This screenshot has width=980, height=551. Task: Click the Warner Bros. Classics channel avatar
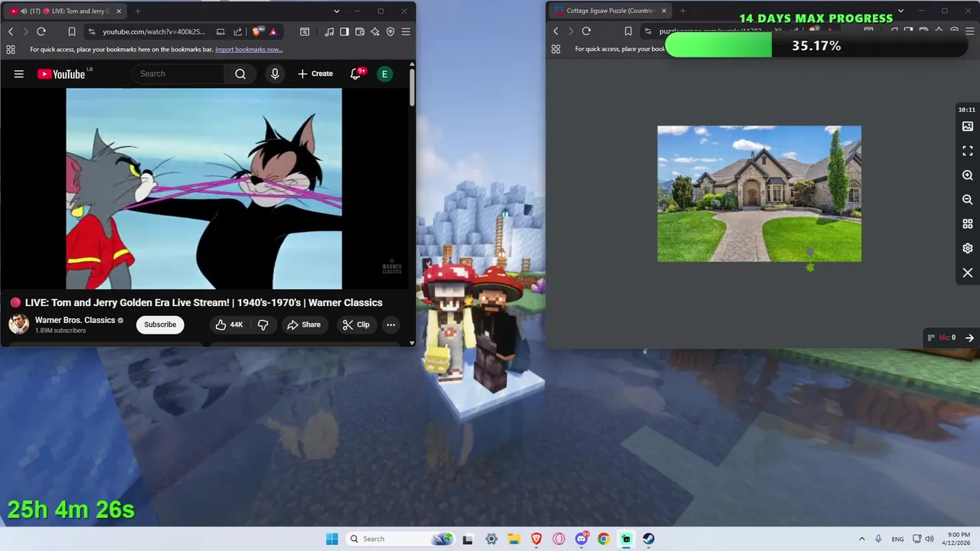[x=18, y=324]
